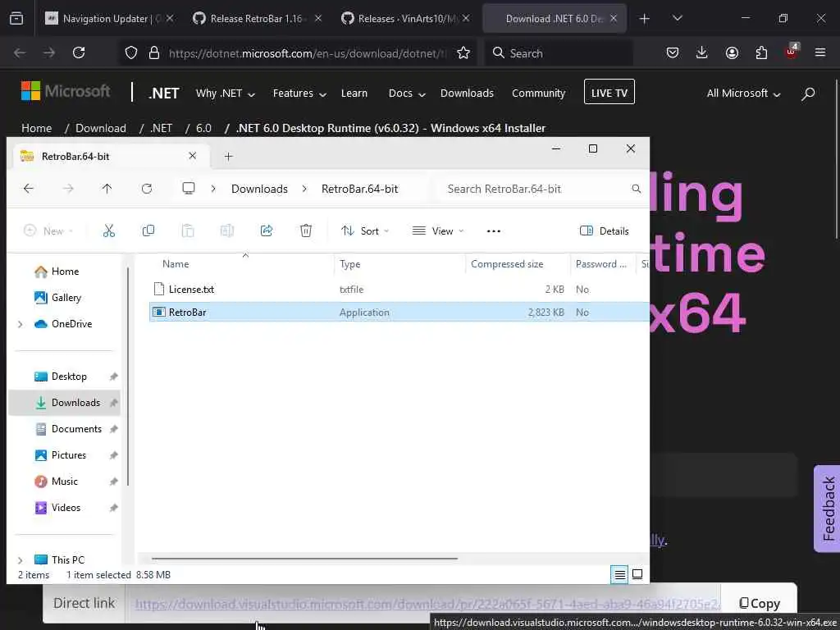Expand the OneDrive tree node
Viewport: 840px width, 630px height.
point(21,324)
